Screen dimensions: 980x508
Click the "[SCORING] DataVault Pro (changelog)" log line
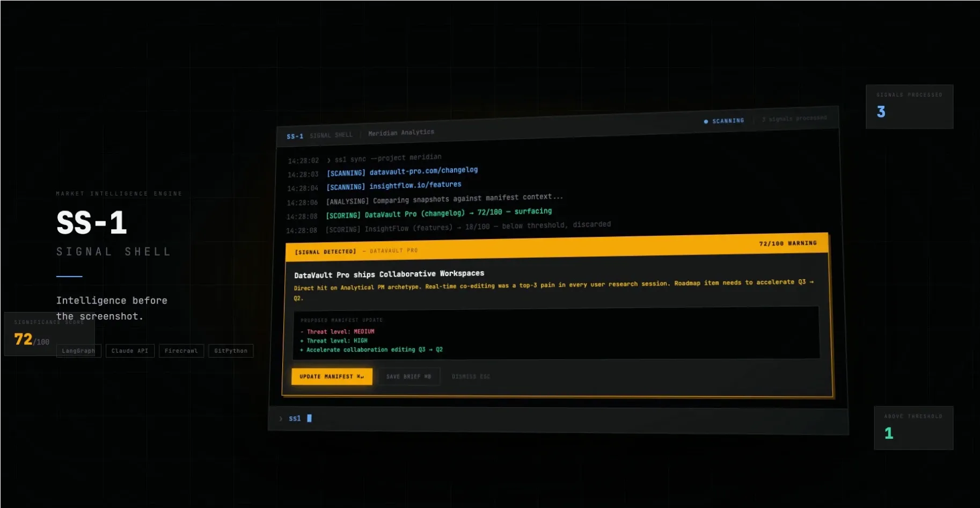click(439, 213)
